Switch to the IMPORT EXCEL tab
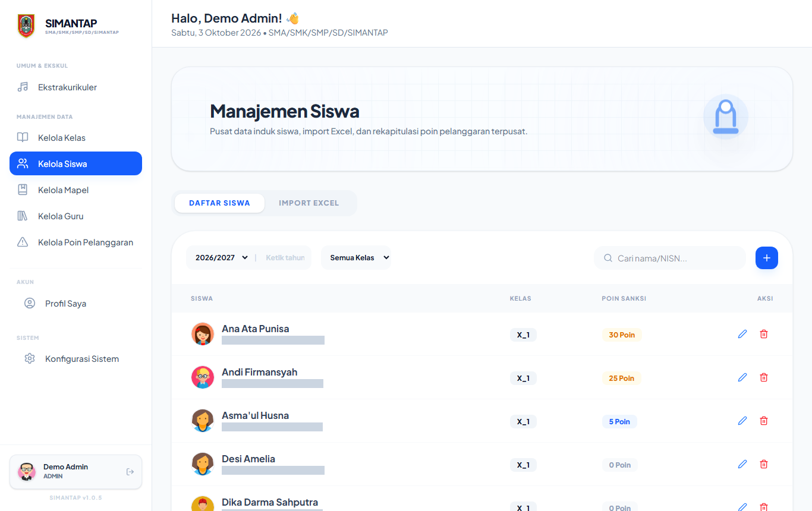The image size is (812, 511). (309, 203)
